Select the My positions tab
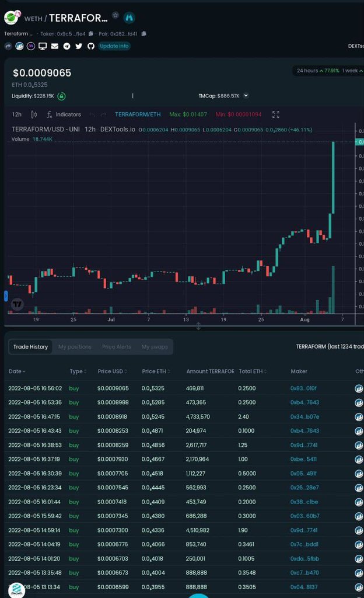The width and height of the screenshot is (364, 598). 75,347
